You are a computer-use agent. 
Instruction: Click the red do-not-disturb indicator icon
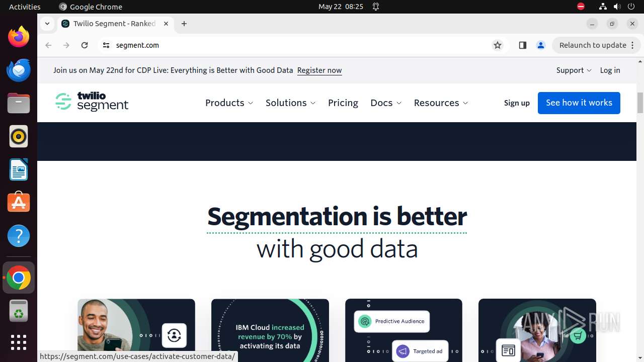click(x=581, y=7)
